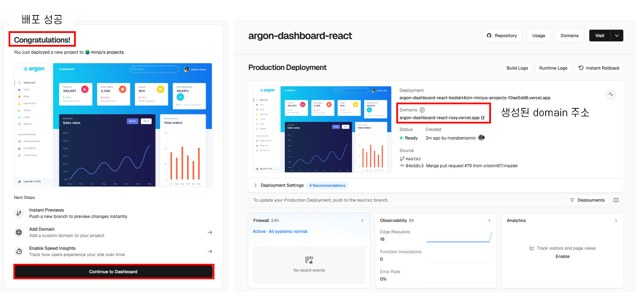Click Enable under Analytics
Viewport: 644px width, 306px height.
tap(563, 257)
